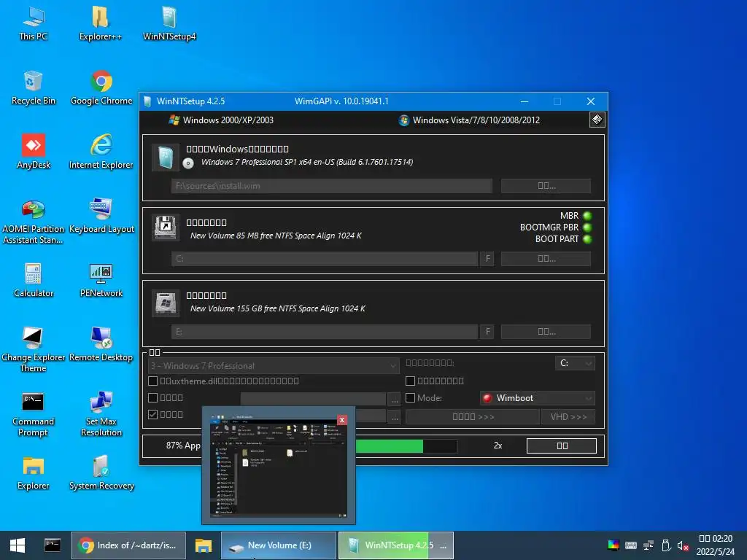Click browse button for installation drive E:
747x560 pixels.
pyautogui.click(x=546, y=332)
